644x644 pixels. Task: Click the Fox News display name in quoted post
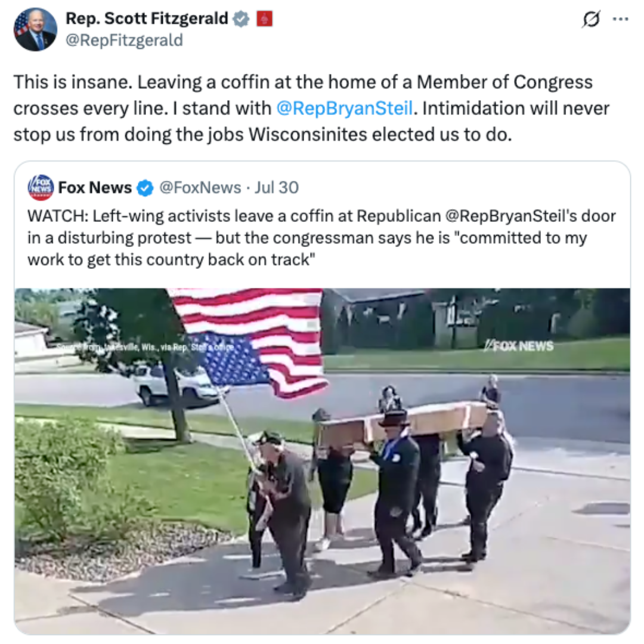95,188
